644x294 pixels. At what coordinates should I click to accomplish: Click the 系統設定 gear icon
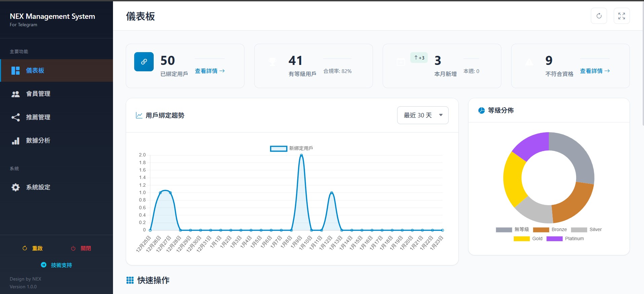tap(15, 187)
